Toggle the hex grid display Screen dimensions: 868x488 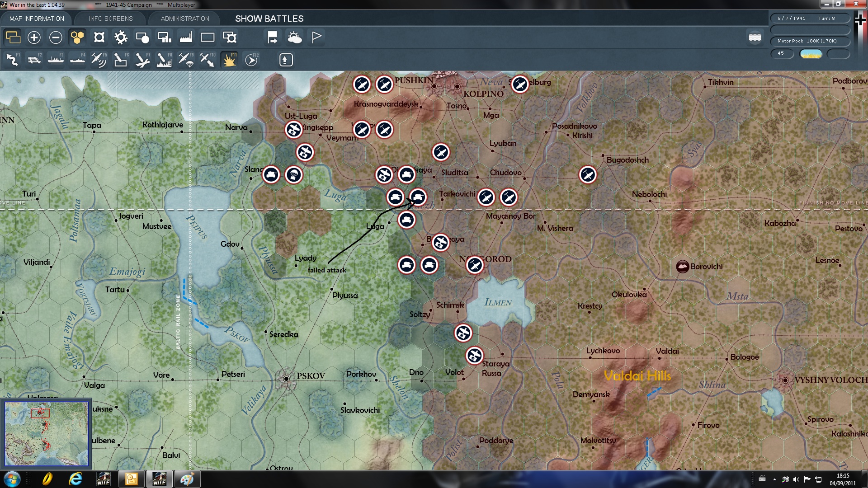click(x=77, y=37)
